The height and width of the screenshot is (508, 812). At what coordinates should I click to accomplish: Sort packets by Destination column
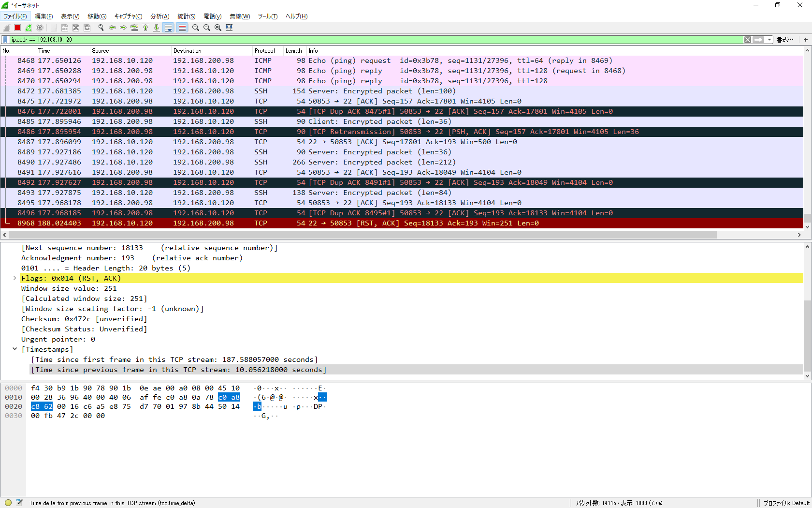coord(212,51)
